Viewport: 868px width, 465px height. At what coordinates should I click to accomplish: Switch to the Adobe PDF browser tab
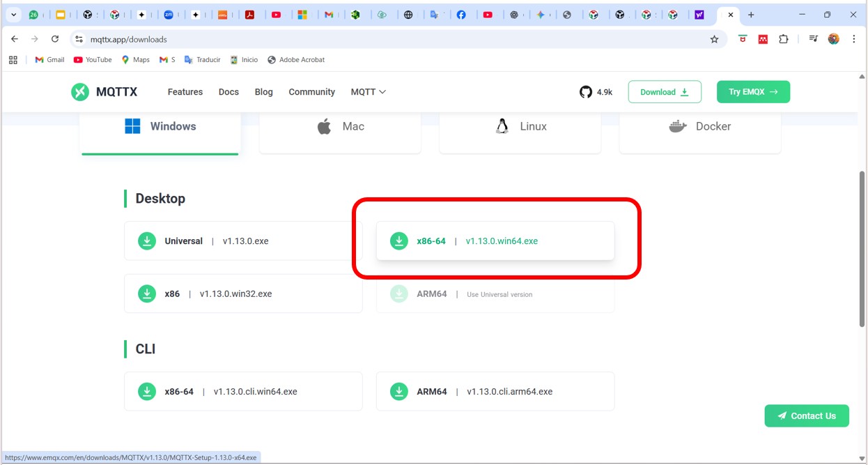pos(249,15)
